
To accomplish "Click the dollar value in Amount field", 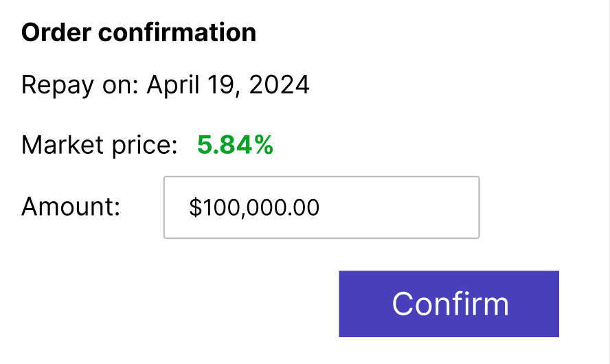I will [254, 207].
